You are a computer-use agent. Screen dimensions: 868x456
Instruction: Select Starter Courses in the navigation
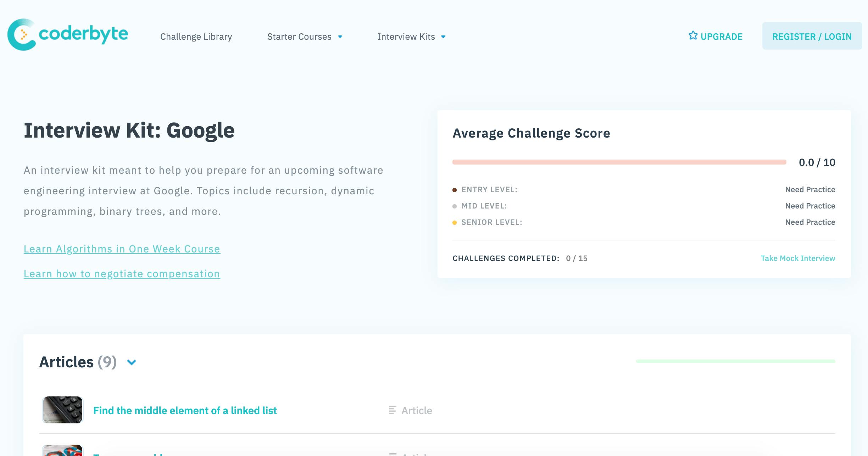pos(299,37)
